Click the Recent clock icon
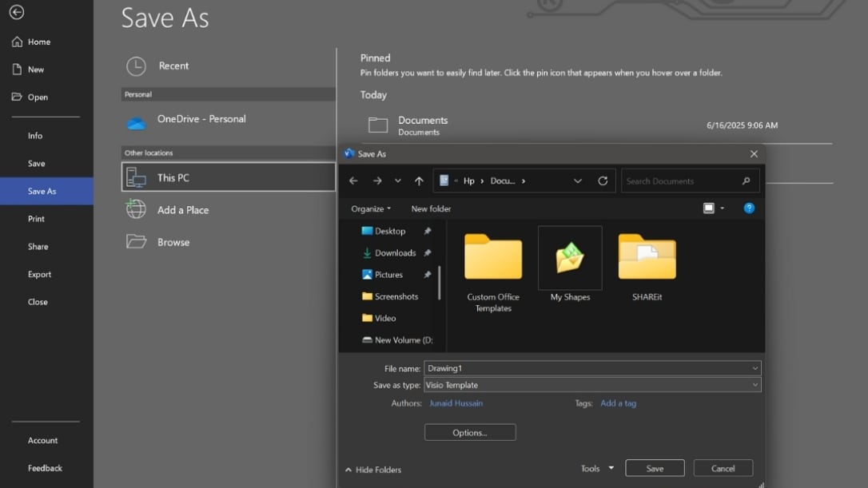868x488 pixels. [136, 65]
